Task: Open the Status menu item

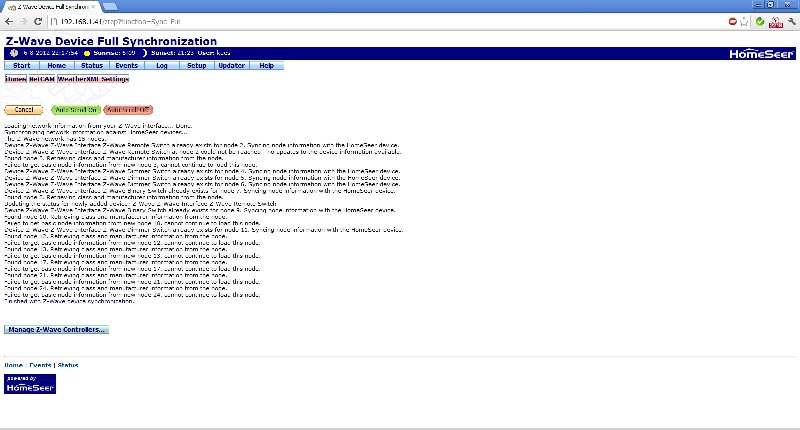Action: (x=92, y=65)
